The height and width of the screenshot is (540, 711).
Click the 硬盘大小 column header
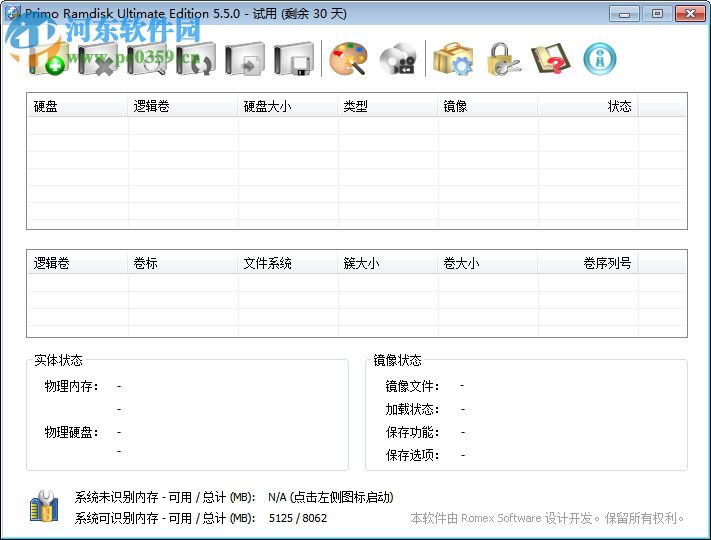click(x=287, y=106)
